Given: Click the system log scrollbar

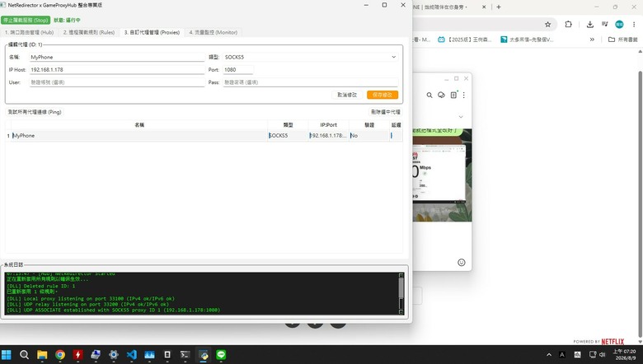Looking at the screenshot, I should [401, 293].
